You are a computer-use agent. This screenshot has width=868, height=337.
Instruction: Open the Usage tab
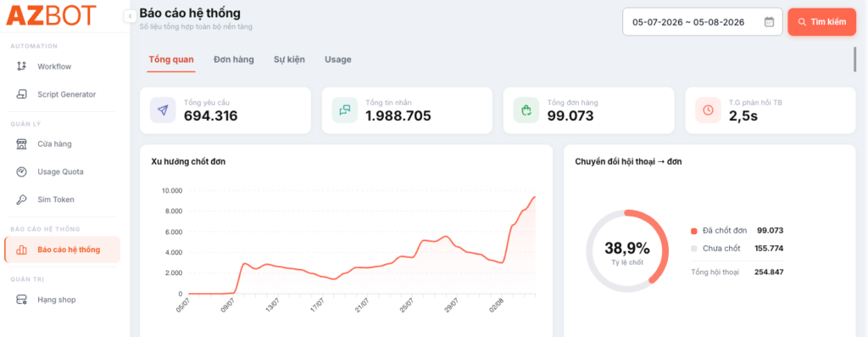[x=337, y=59]
